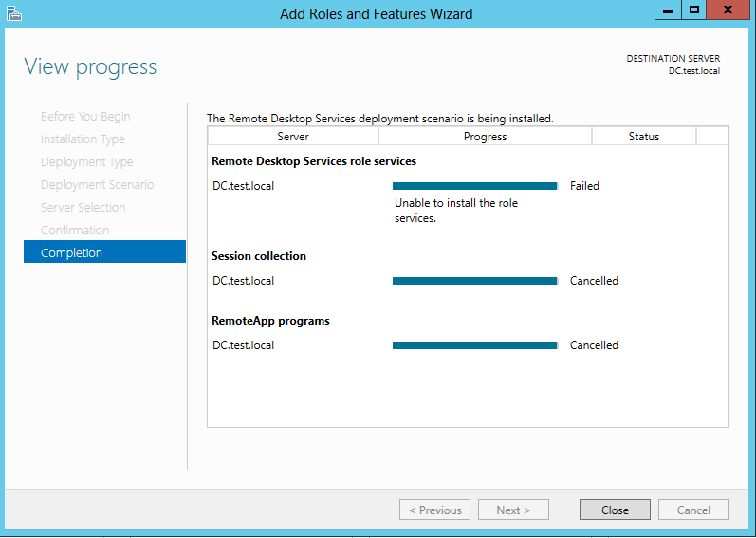Image resolution: width=756 pixels, height=538 pixels.
Task: Click the Close button
Action: pyautogui.click(x=615, y=510)
